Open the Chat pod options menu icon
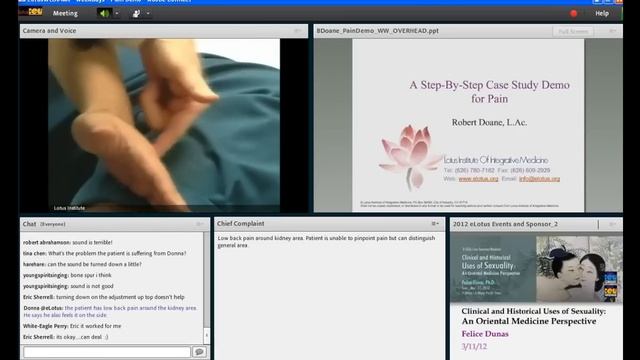This screenshot has height=360, width=640. click(200, 224)
